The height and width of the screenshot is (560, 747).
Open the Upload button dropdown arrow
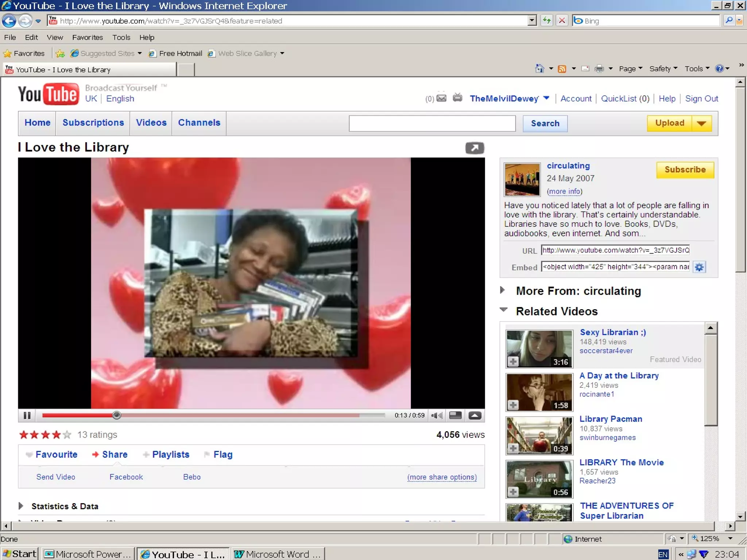[701, 123]
